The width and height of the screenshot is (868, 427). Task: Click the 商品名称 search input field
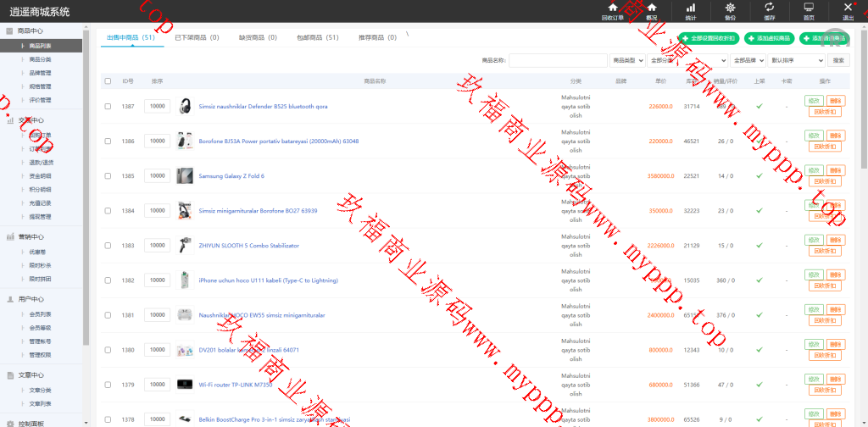(557, 60)
